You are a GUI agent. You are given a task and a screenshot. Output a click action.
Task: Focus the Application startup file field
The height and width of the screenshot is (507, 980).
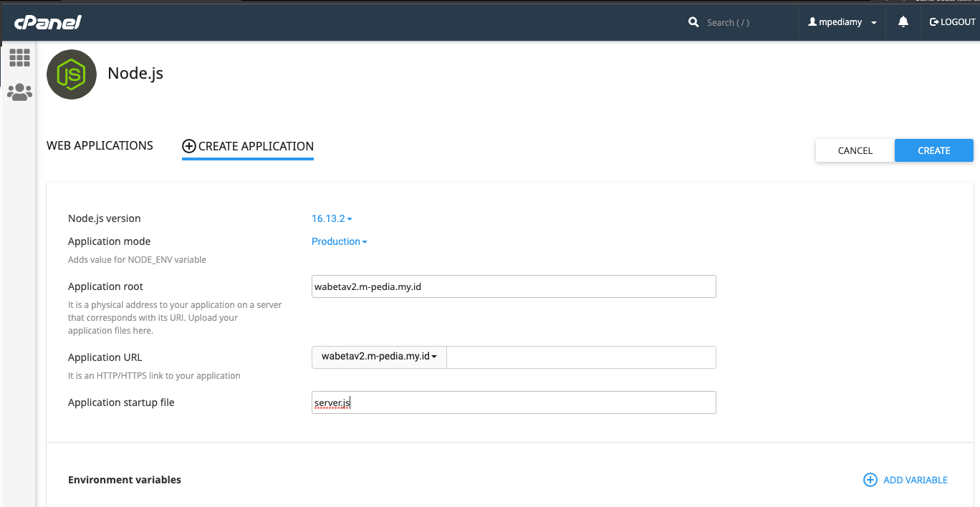(514, 402)
